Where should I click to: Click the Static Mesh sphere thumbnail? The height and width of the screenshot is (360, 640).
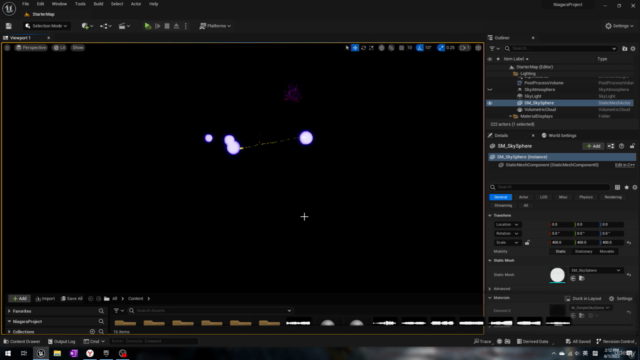pyautogui.click(x=557, y=275)
